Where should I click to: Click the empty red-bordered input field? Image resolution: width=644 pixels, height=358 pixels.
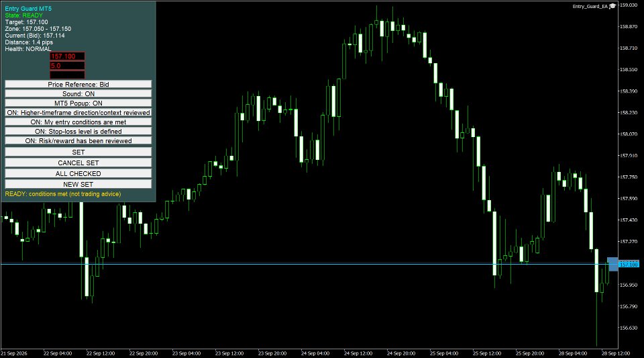tap(67, 75)
